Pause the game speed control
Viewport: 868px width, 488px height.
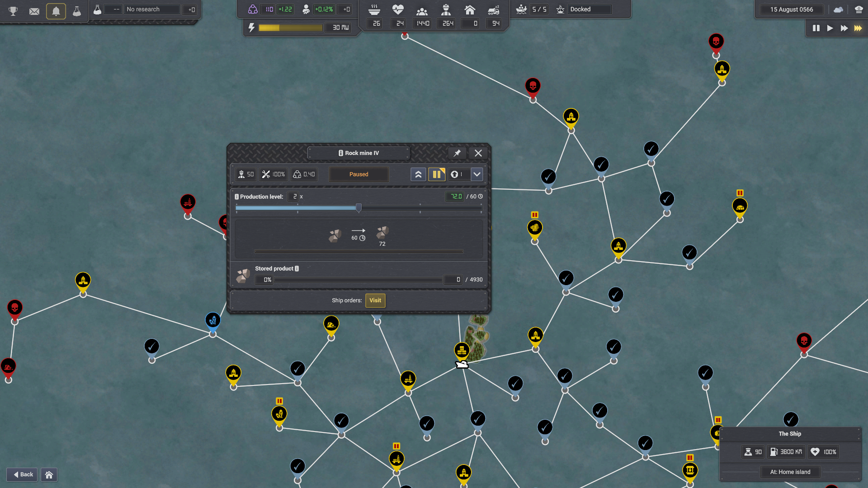[816, 28]
